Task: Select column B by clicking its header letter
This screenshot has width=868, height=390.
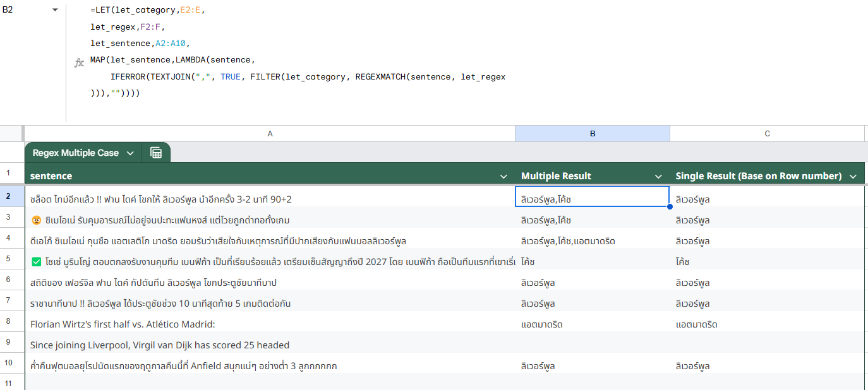Action: pyautogui.click(x=592, y=133)
